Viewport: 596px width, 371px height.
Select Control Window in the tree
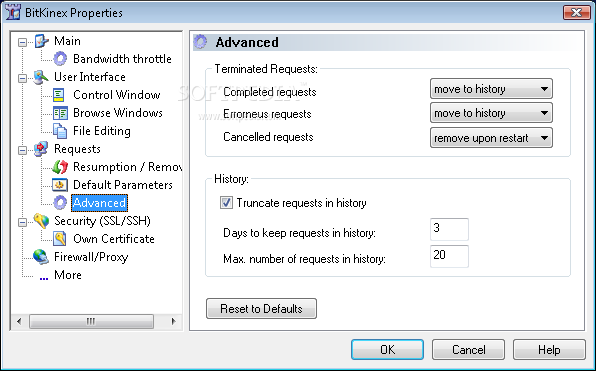pos(117,95)
